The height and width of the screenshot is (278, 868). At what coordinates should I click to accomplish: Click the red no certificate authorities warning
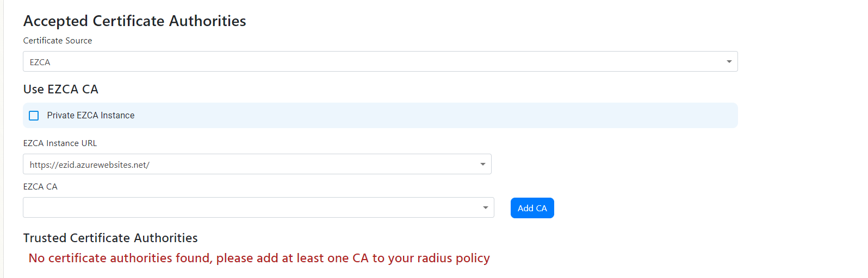[259, 258]
